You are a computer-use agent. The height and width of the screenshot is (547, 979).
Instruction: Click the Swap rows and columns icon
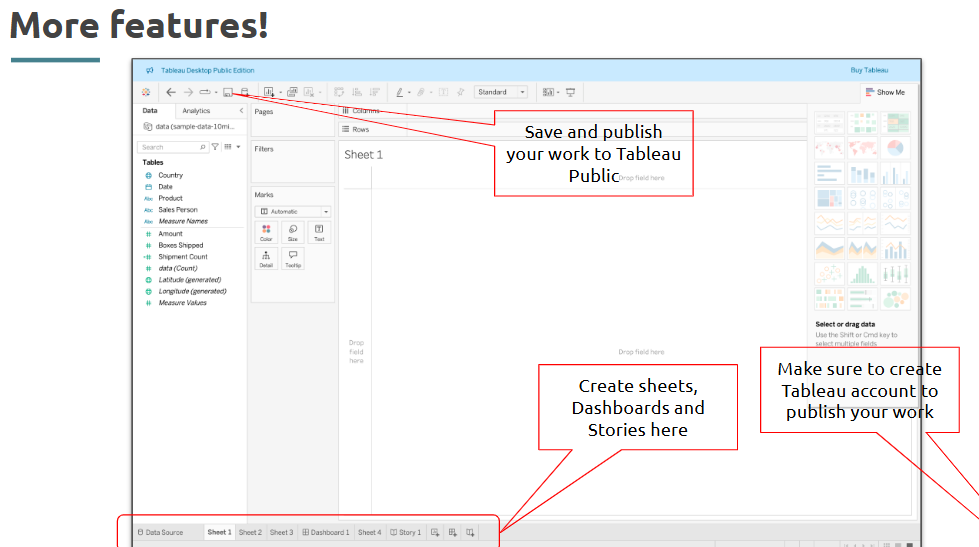(x=339, y=92)
